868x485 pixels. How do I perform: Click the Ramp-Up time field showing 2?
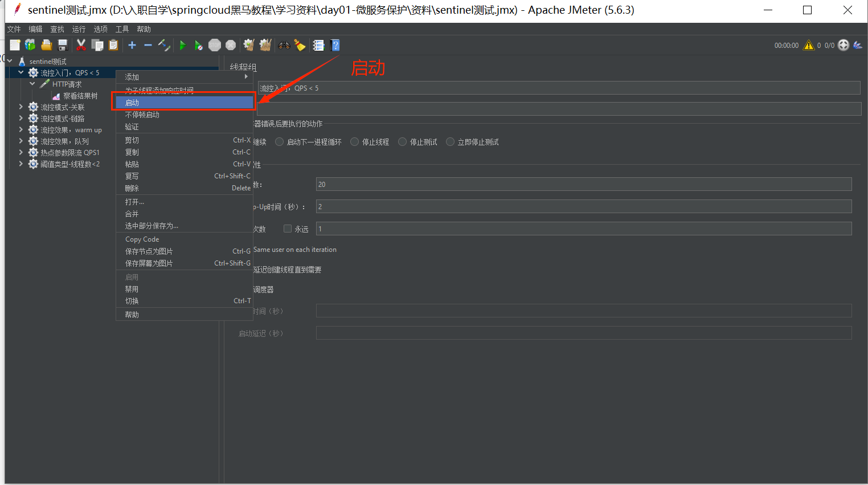click(584, 206)
